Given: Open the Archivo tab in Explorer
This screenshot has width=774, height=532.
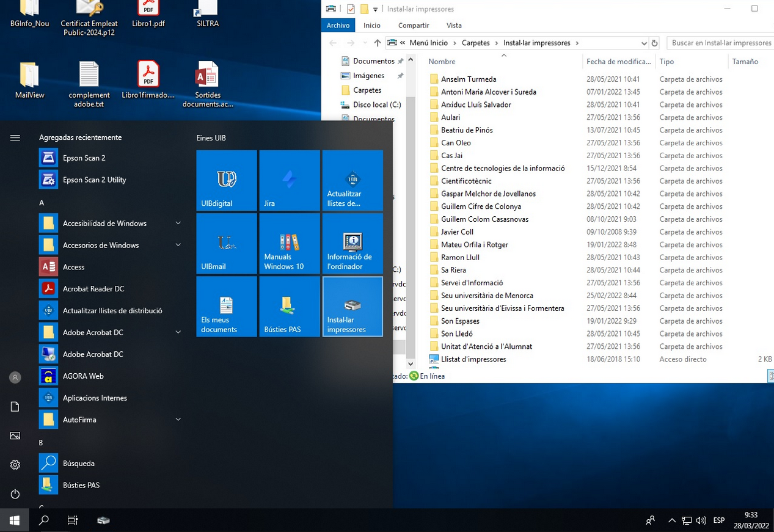Looking at the screenshot, I should pos(338,25).
